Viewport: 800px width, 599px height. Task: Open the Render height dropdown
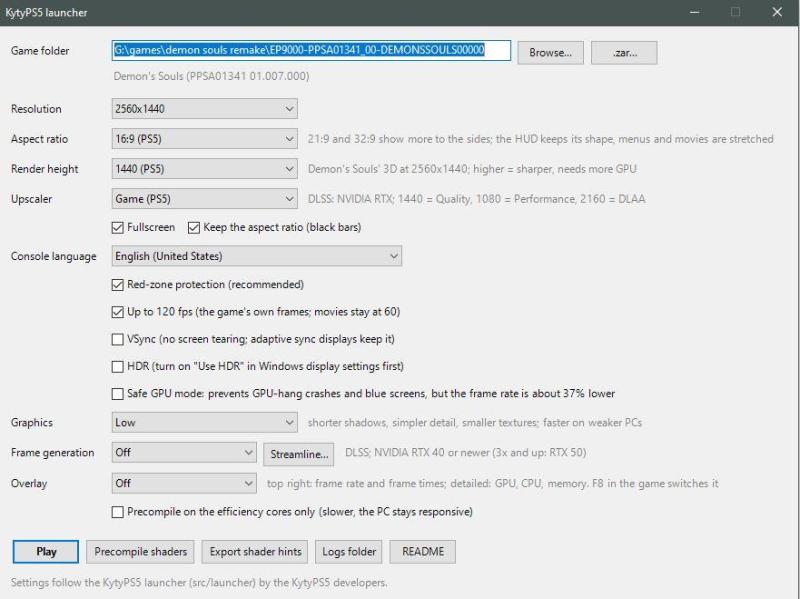[x=205, y=169]
